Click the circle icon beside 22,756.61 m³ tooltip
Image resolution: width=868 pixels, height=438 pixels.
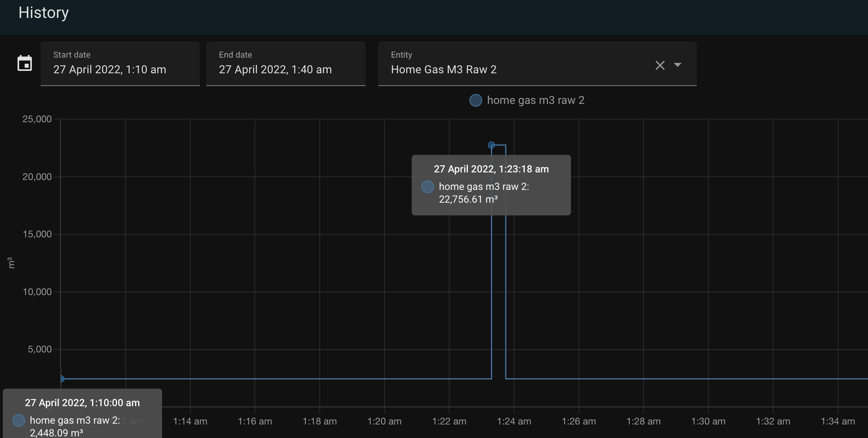pos(427,187)
